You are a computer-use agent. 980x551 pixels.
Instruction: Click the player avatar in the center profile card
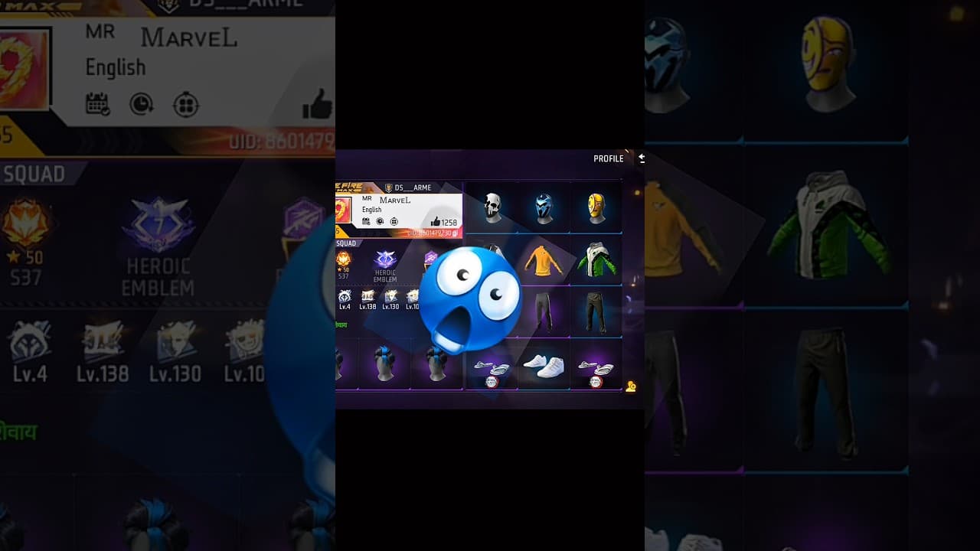pos(344,210)
